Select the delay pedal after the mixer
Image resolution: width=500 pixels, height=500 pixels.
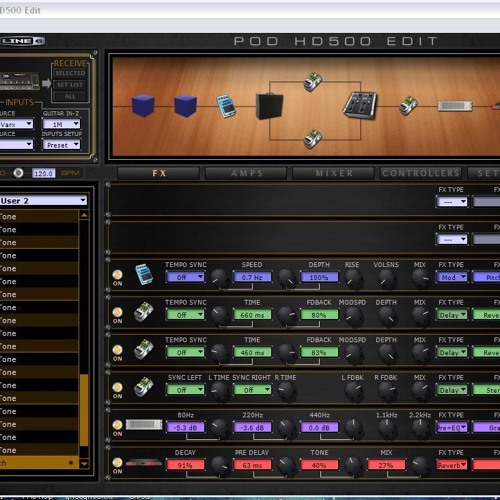tap(408, 105)
